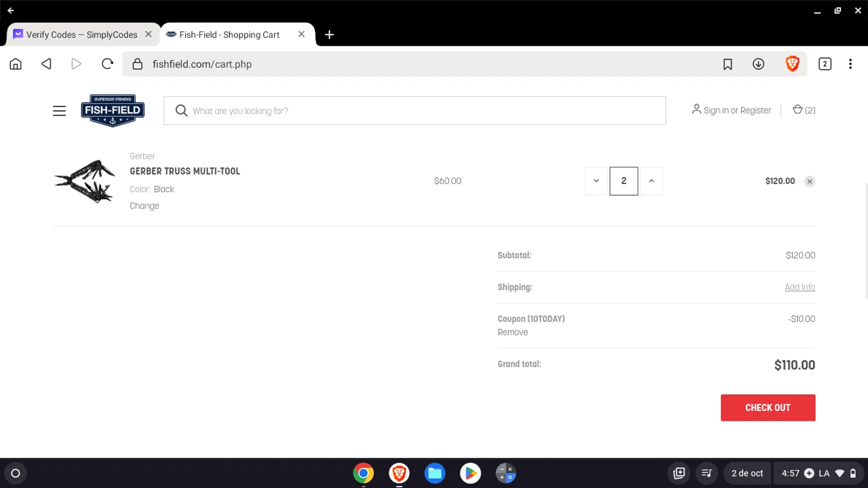This screenshot has height=488, width=868.
Task: Click the back arrow in window title bar
Action: (x=10, y=10)
